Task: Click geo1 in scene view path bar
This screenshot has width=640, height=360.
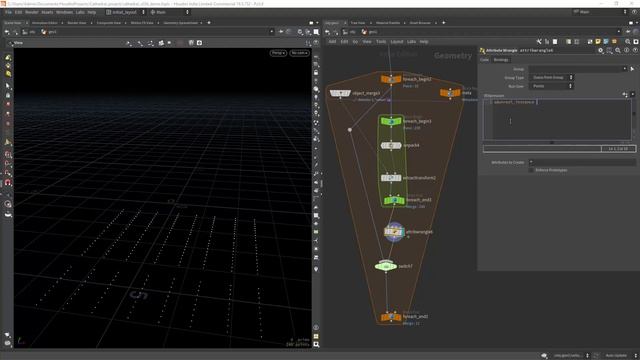Action: pyautogui.click(x=49, y=32)
